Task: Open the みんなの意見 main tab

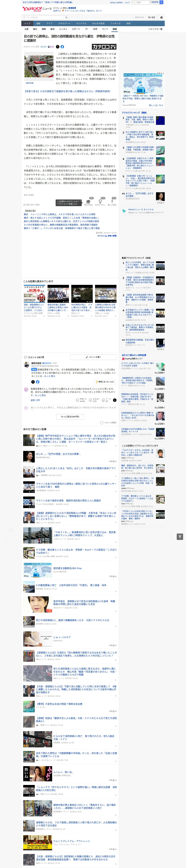Action: (98, 24)
